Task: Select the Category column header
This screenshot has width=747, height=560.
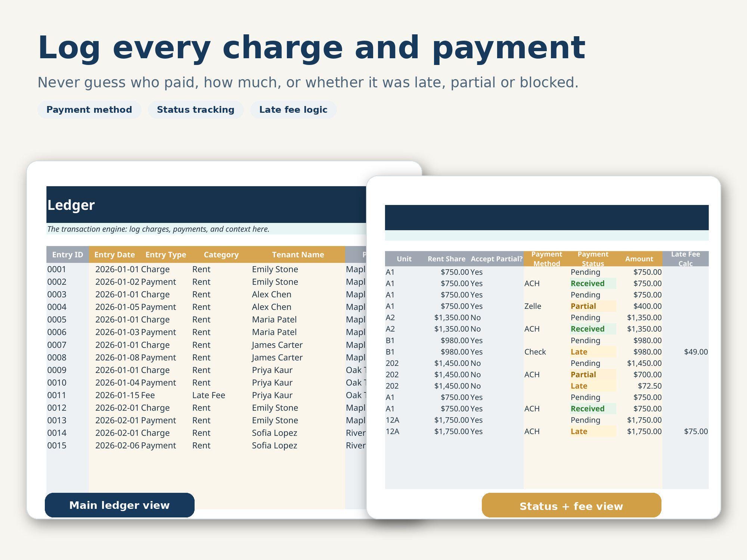Action: pyautogui.click(x=221, y=255)
